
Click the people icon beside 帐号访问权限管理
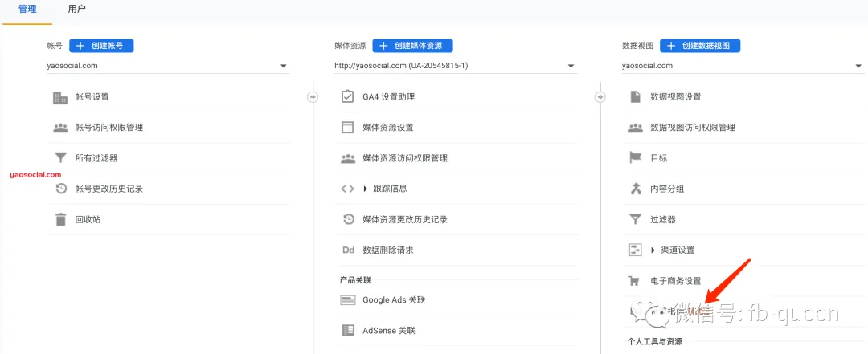pyautogui.click(x=60, y=128)
